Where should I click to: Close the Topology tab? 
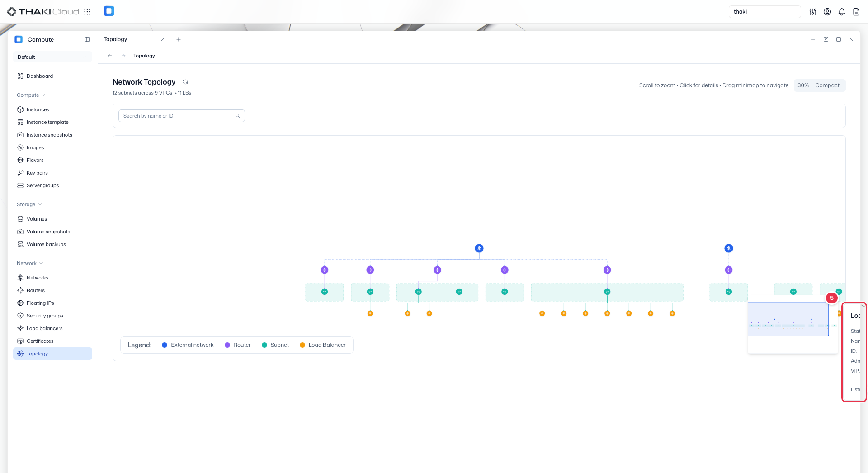pos(163,39)
